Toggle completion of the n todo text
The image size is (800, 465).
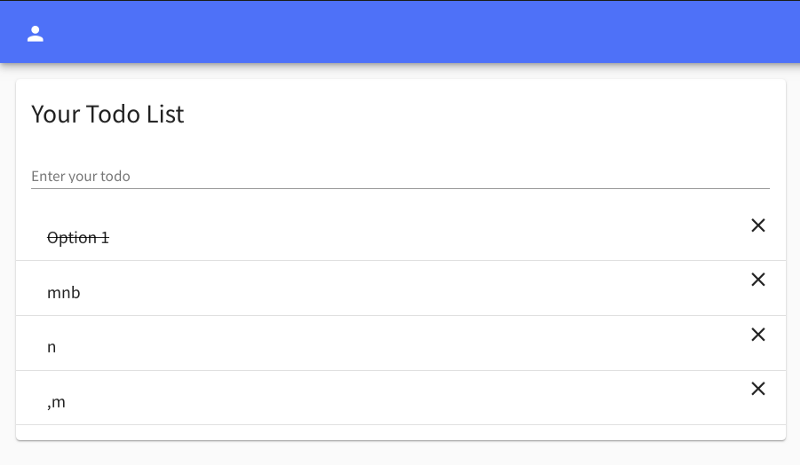coord(52,347)
